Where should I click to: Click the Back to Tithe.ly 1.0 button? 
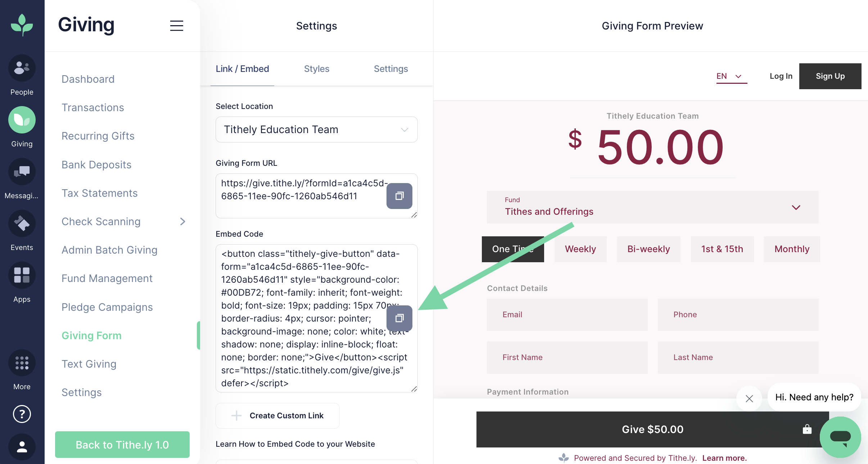point(122,445)
